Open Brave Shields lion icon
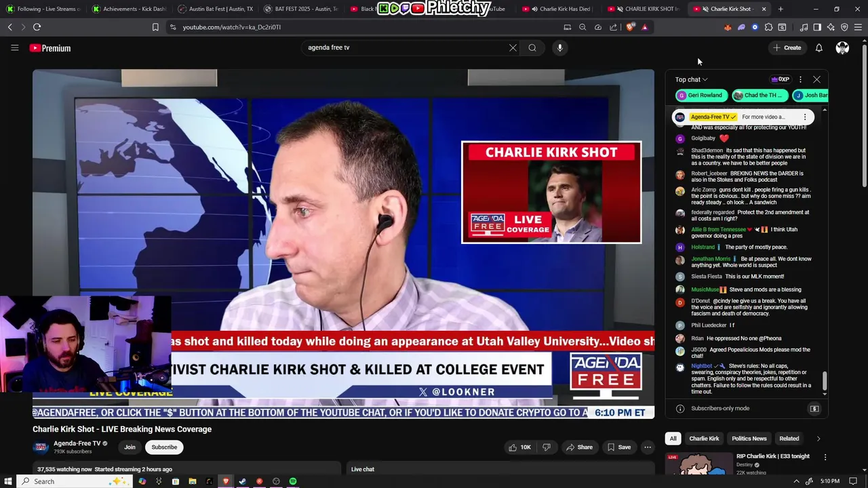The height and width of the screenshot is (488, 868). pyautogui.click(x=630, y=27)
